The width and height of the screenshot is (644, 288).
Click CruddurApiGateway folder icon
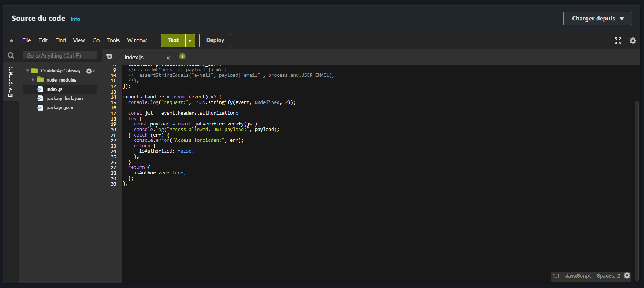point(35,71)
